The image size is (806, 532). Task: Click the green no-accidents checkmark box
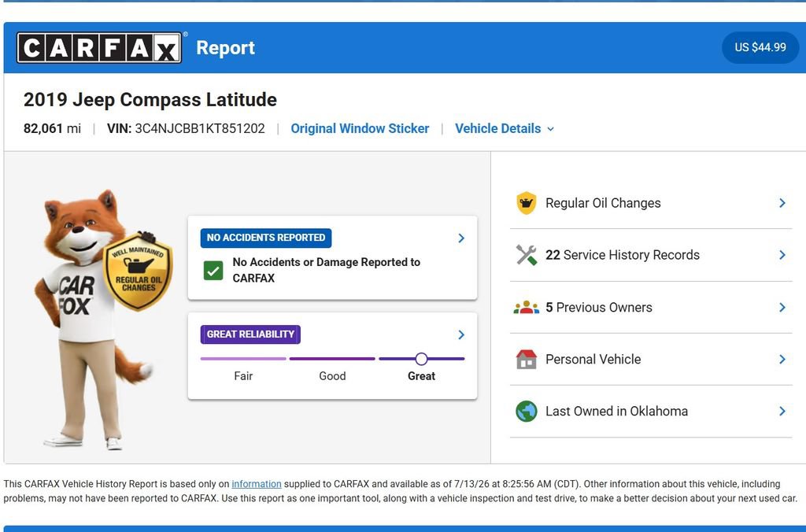(213, 271)
